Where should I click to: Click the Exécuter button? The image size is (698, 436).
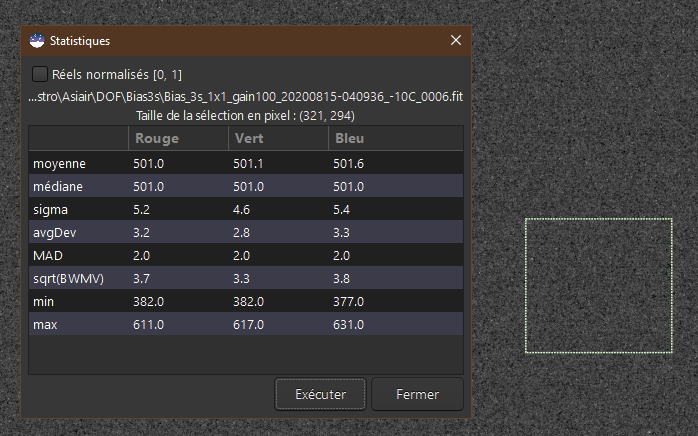(x=321, y=394)
